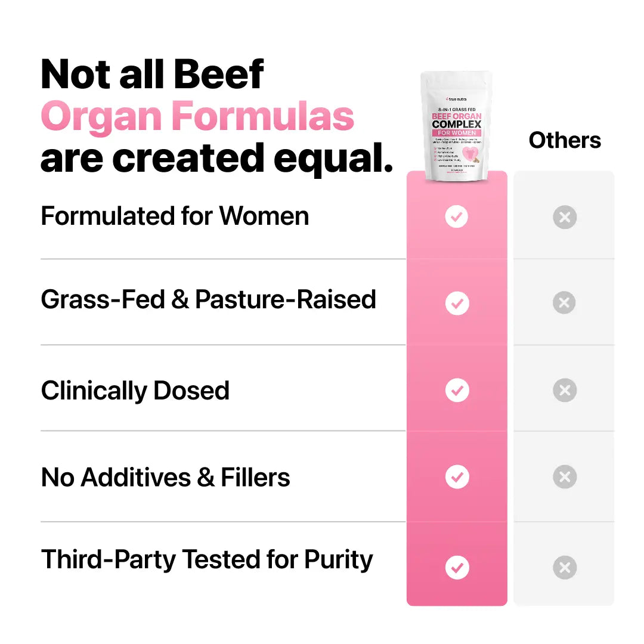Image resolution: width=644 pixels, height=644 pixels.
Task: Click the No Additives & Fillers checkmark
Action: (x=457, y=476)
